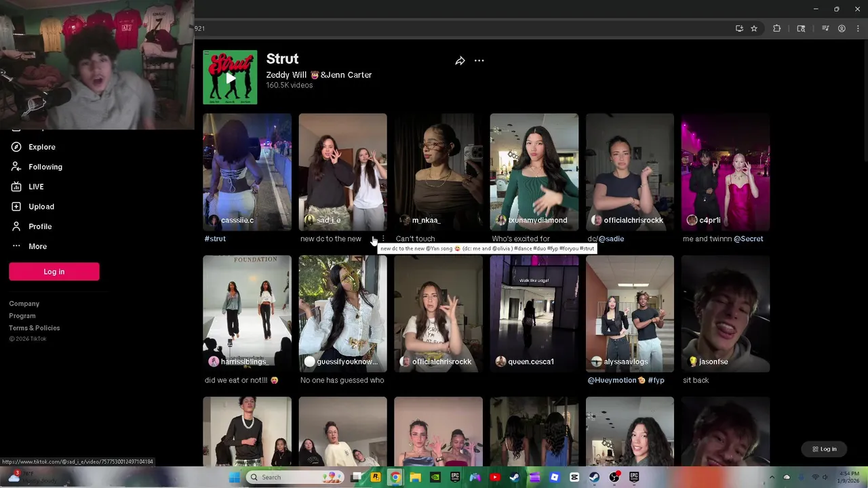This screenshot has width=868, height=488.
Task: Open the YouTube taskbar icon
Action: (495, 477)
